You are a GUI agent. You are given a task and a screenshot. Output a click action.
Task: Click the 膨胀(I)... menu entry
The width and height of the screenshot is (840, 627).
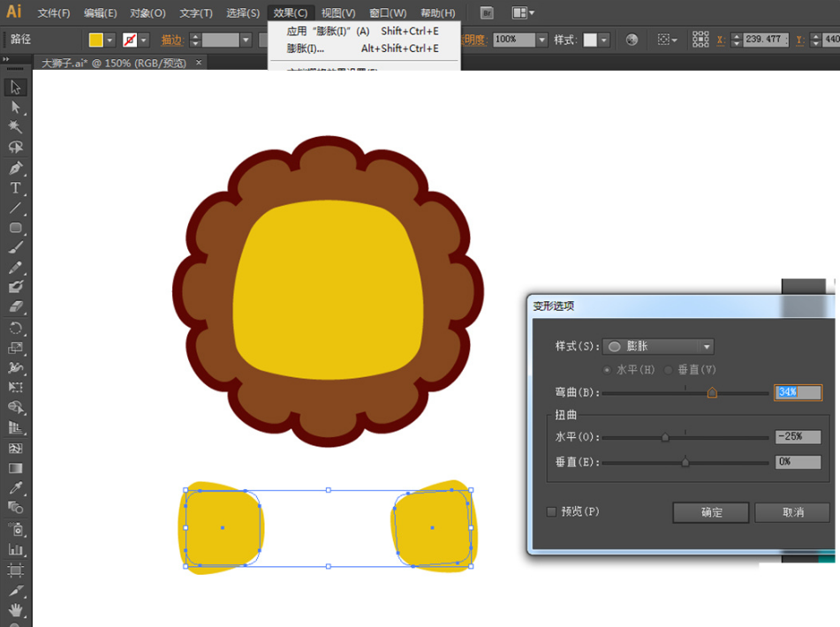click(x=306, y=48)
